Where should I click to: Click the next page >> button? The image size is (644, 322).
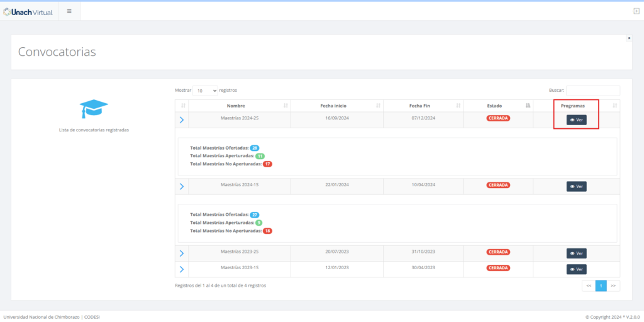(x=613, y=286)
